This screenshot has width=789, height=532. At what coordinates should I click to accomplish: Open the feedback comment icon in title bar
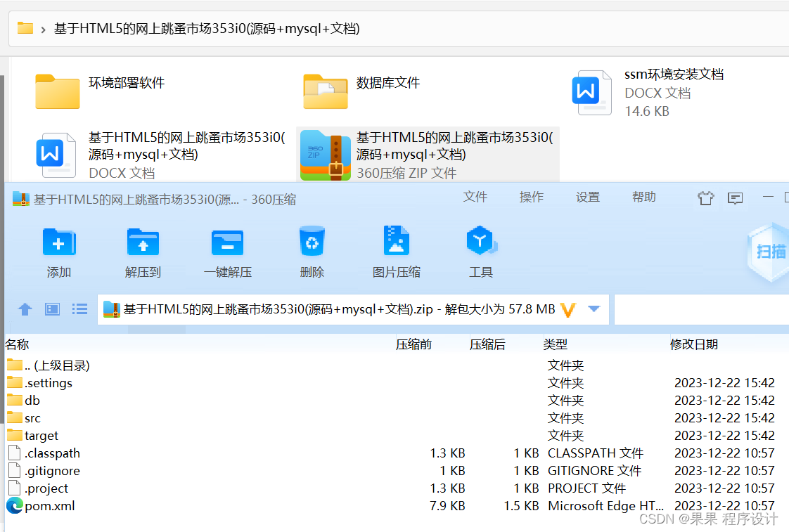pos(735,199)
